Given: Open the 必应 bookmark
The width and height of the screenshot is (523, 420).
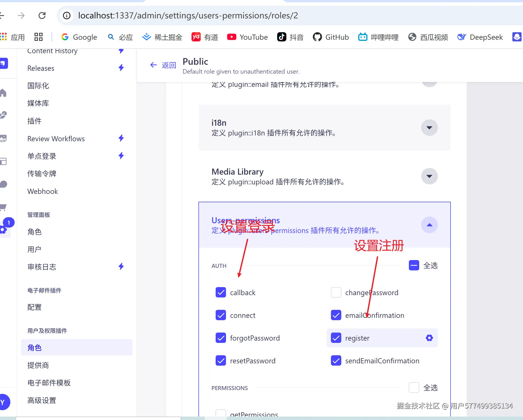Looking at the screenshot, I should pos(120,37).
